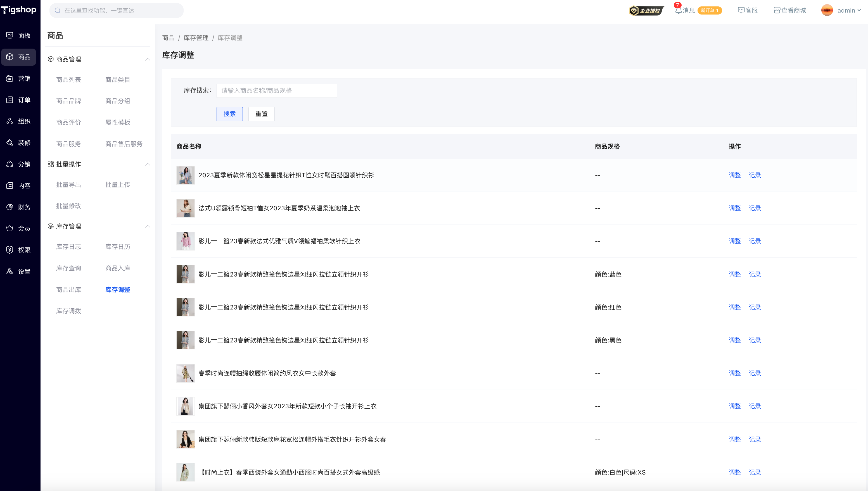The height and width of the screenshot is (491, 868).
Task: Open the 权限 permissions shield icon
Action: point(10,250)
